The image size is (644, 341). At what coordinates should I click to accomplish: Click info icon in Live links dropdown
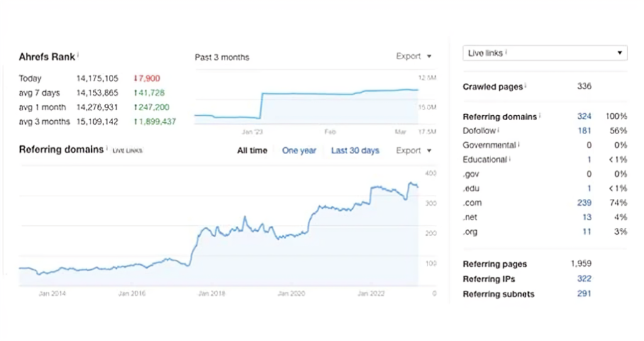(506, 53)
